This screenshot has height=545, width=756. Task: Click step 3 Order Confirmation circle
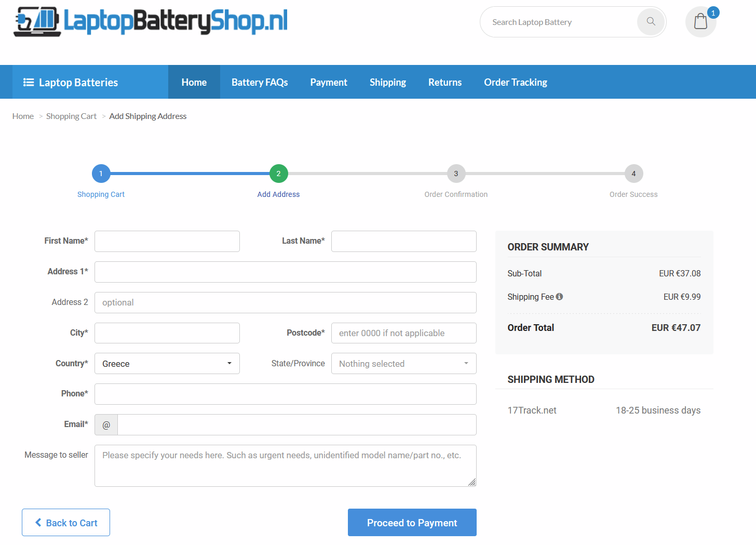tap(456, 174)
